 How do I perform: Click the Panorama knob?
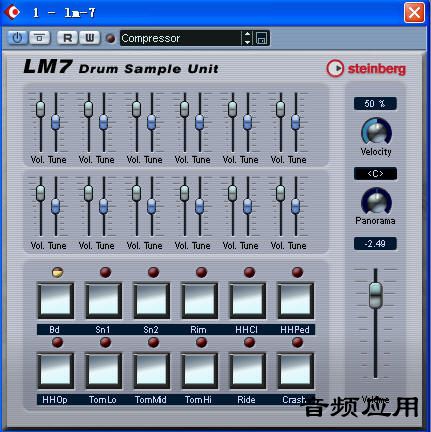tap(376, 201)
